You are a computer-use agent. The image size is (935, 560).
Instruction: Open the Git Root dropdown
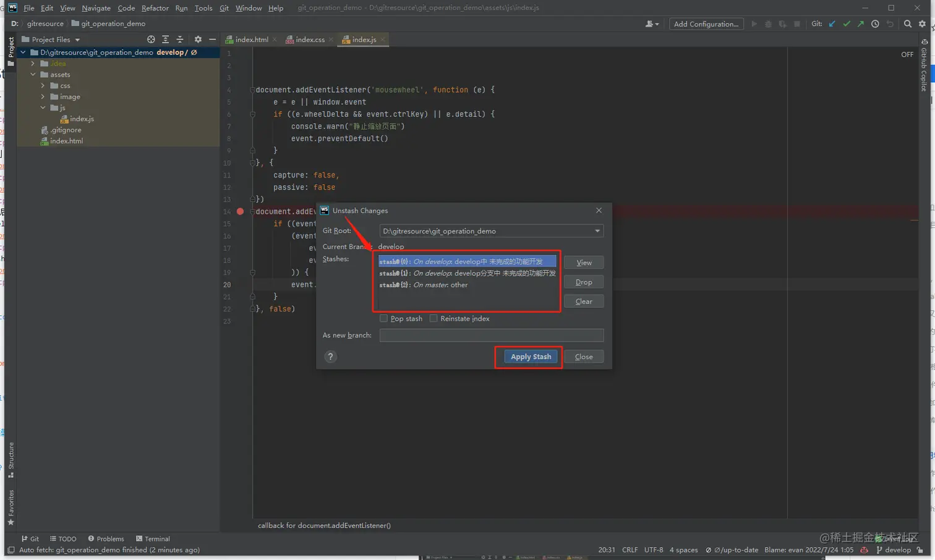597,231
